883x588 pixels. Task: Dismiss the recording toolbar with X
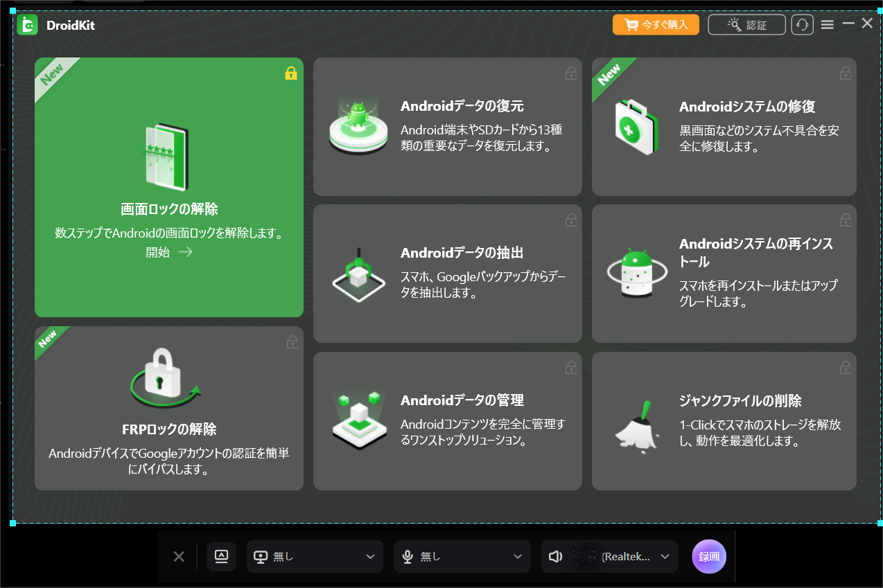pyautogui.click(x=179, y=557)
